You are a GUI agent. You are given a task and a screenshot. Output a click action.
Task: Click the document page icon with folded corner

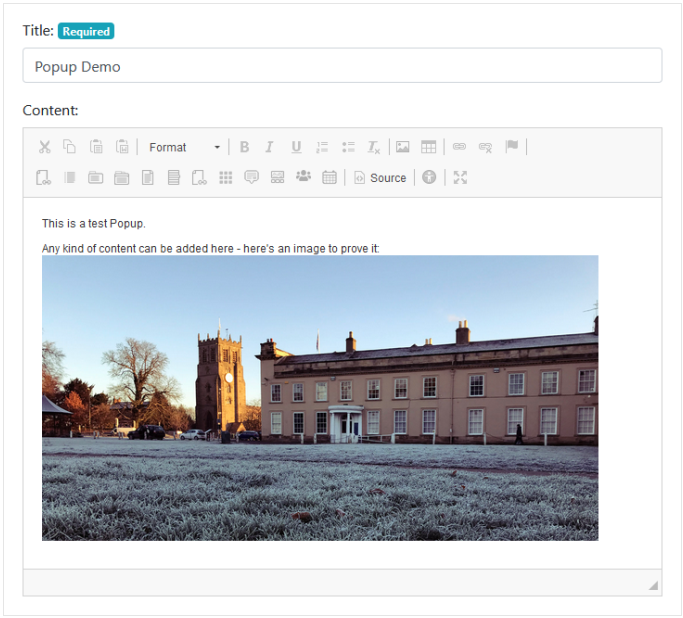click(148, 178)
